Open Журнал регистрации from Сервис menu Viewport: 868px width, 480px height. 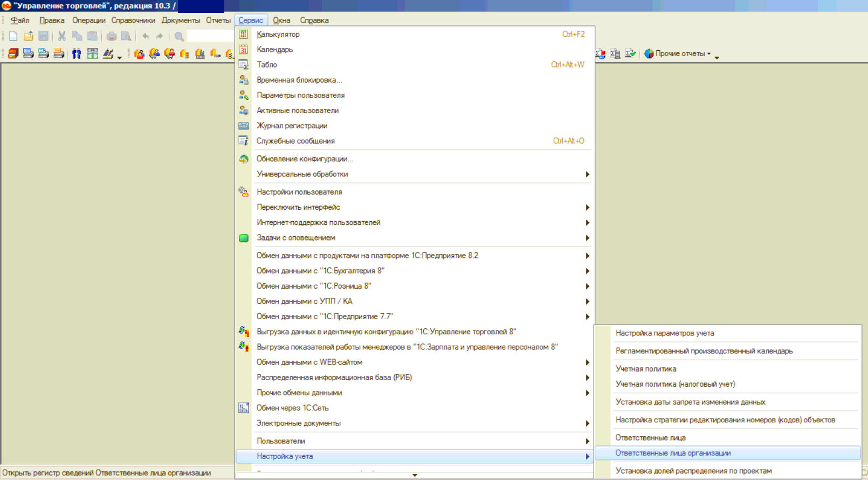pos(292,126)
